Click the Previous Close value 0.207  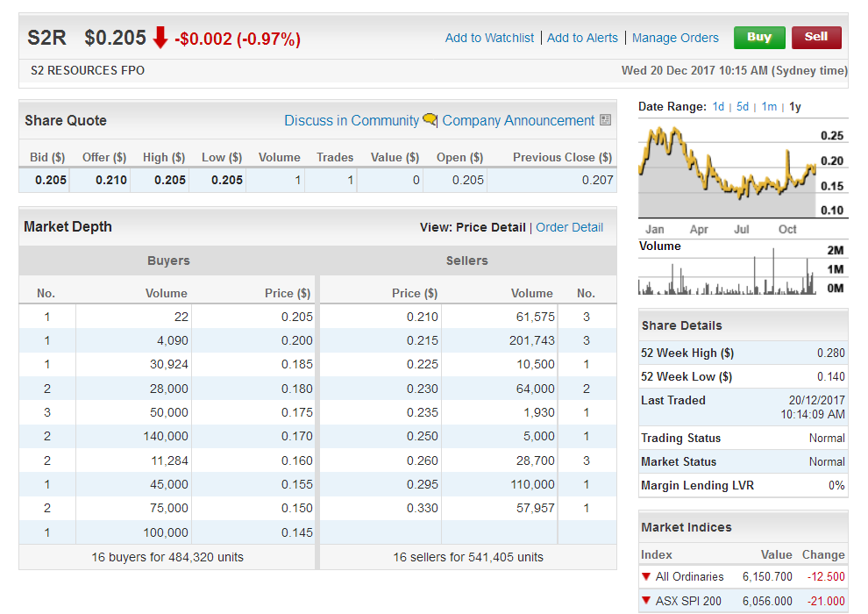(x=597, y=180)
